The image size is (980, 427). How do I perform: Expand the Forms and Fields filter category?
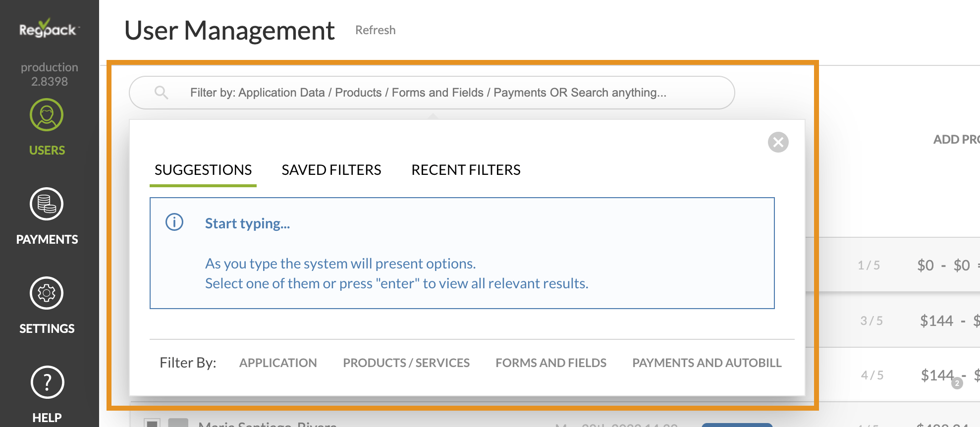click(550, 363)
